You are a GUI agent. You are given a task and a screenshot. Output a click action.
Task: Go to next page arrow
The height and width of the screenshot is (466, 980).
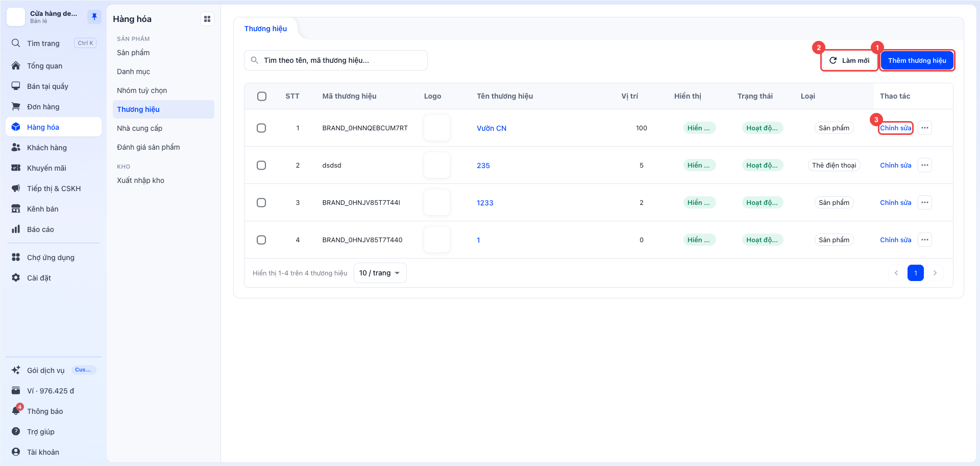(x=935, y=273)
